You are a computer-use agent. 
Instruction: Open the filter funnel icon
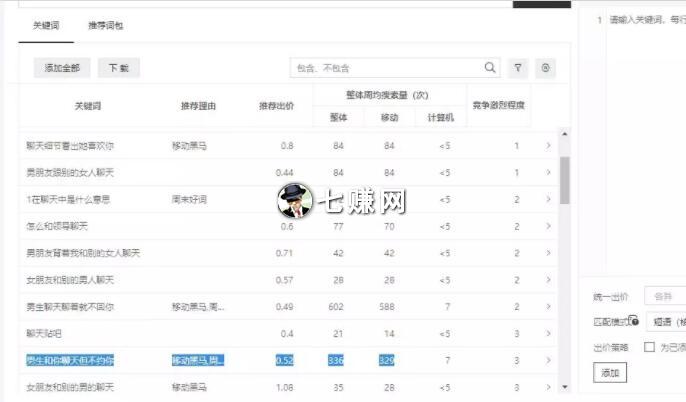point(518,68)
